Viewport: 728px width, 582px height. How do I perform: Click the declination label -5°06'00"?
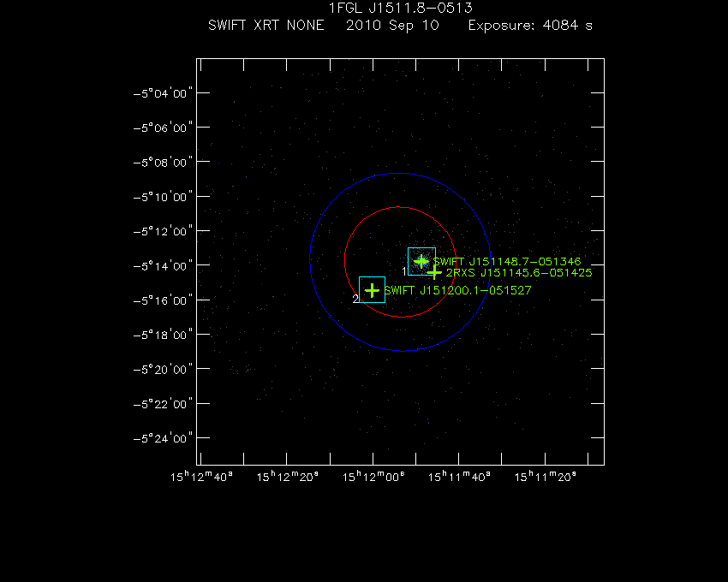click(163, 128)
